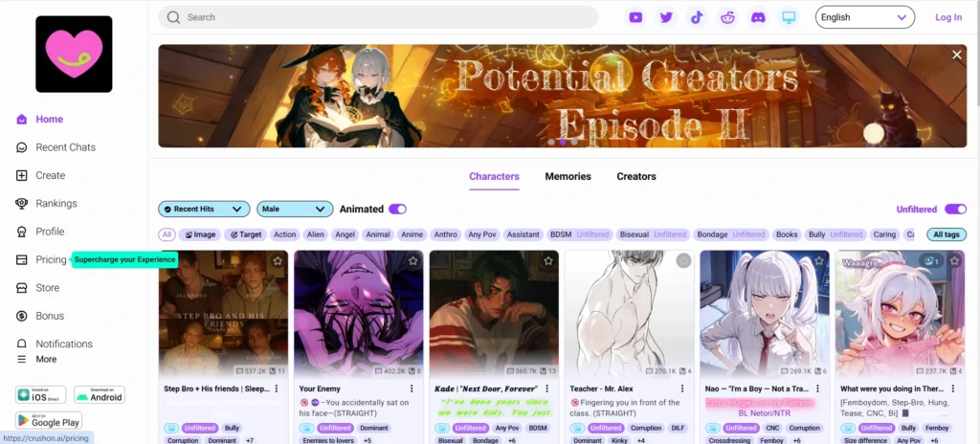Click the desktop monitor icon in header
980x444 pixels.
coord(789,17)
